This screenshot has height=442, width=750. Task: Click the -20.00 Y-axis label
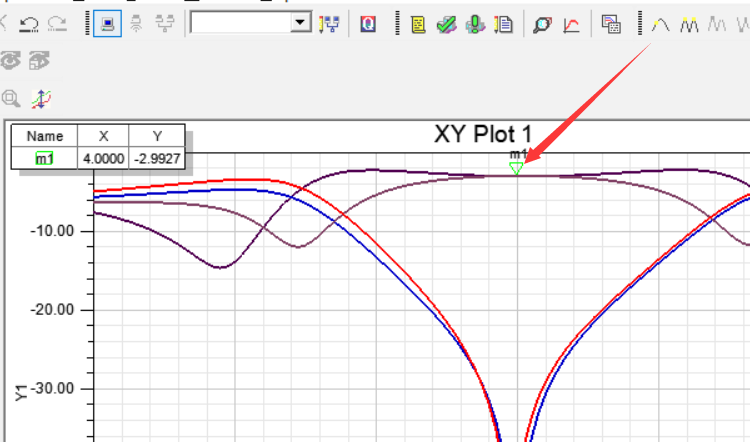(52, 310)
